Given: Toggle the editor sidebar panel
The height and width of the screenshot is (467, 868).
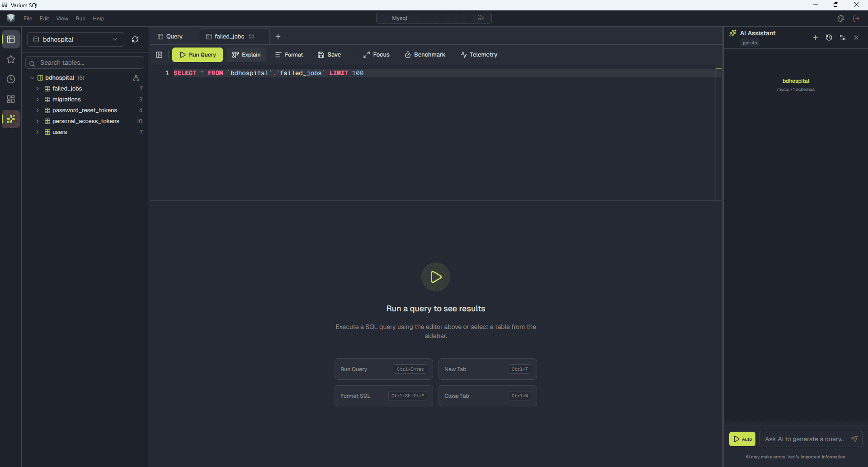Looking at the screenshot, I should pyautogui.click(x=159, y=55).
